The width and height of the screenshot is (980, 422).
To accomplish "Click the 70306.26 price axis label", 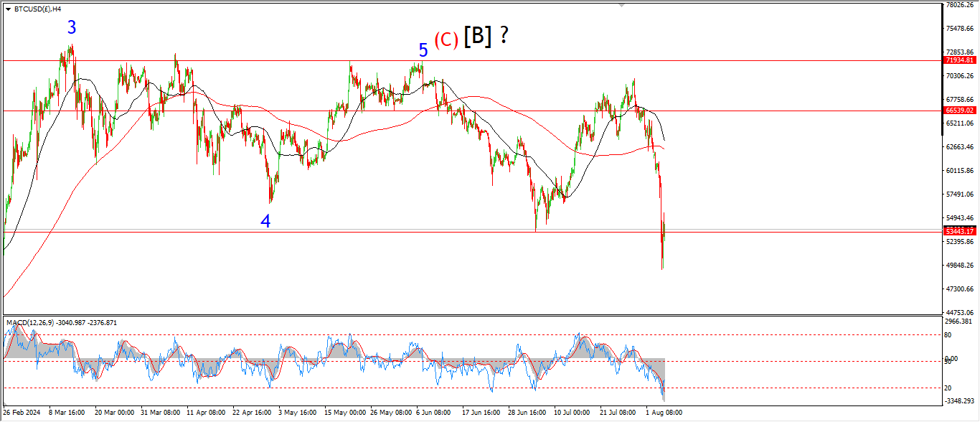I will 959,76.
